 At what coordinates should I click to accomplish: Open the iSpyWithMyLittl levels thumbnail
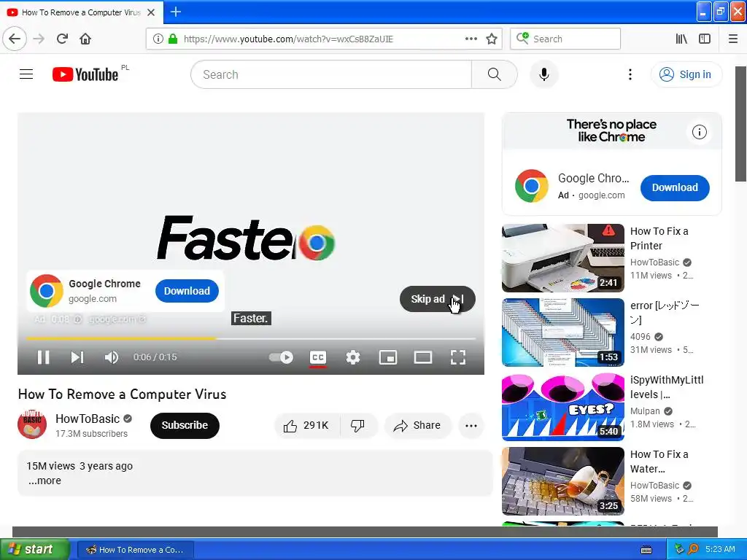pos(562,407)
